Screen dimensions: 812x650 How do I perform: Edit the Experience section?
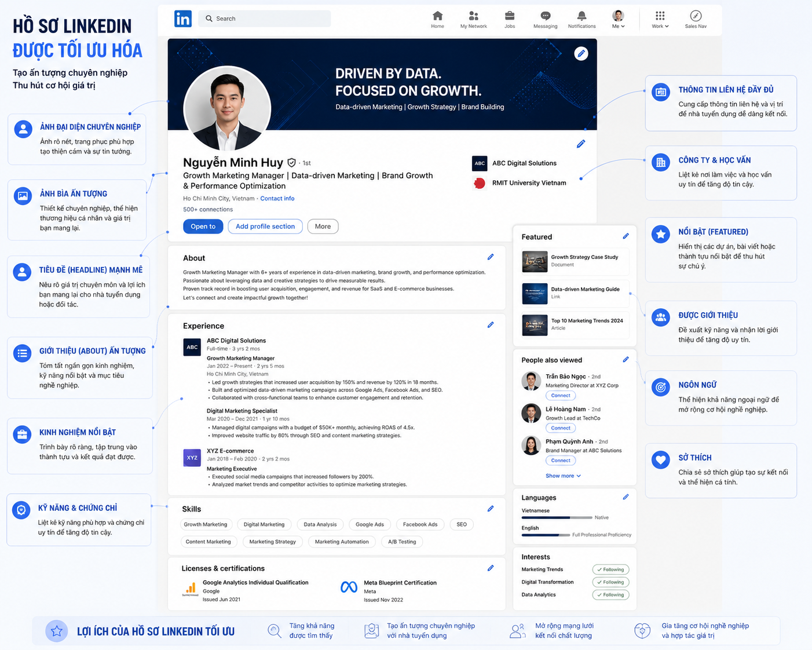pos(491,325)
